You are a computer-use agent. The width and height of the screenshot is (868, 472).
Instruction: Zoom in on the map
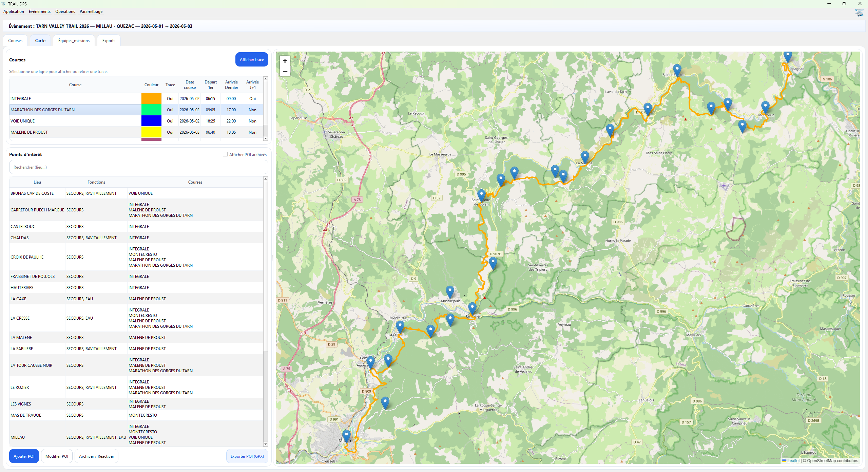[285, 61]
